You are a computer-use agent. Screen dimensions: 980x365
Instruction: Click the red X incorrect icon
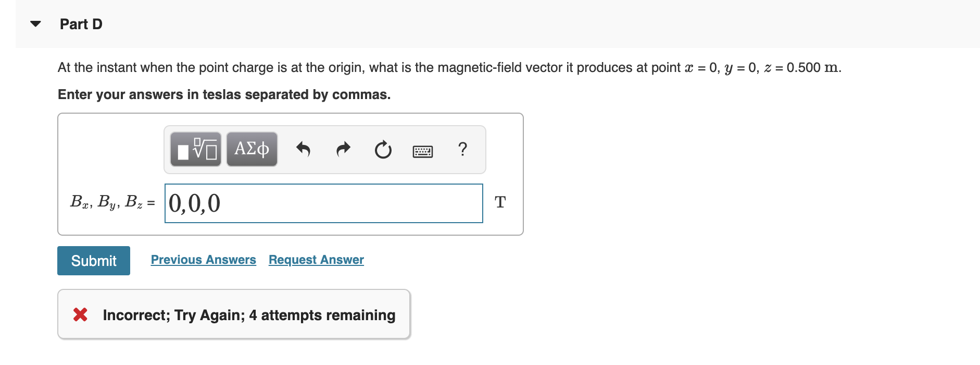coord(80,314)
